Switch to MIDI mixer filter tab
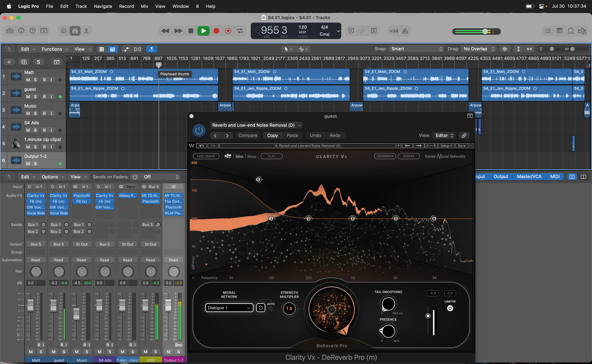This screenshot has height=364, width=592. click(555, 177)
